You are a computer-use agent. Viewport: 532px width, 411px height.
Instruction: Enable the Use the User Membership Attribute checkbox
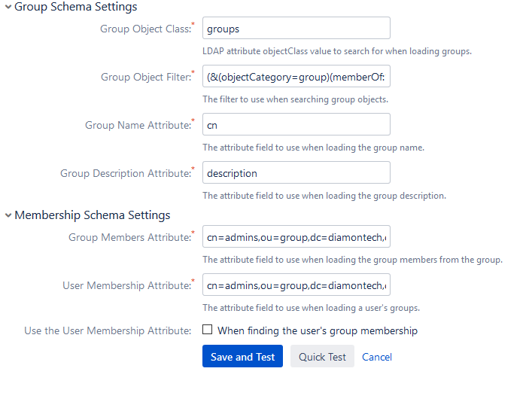click(x=207, y=330)
